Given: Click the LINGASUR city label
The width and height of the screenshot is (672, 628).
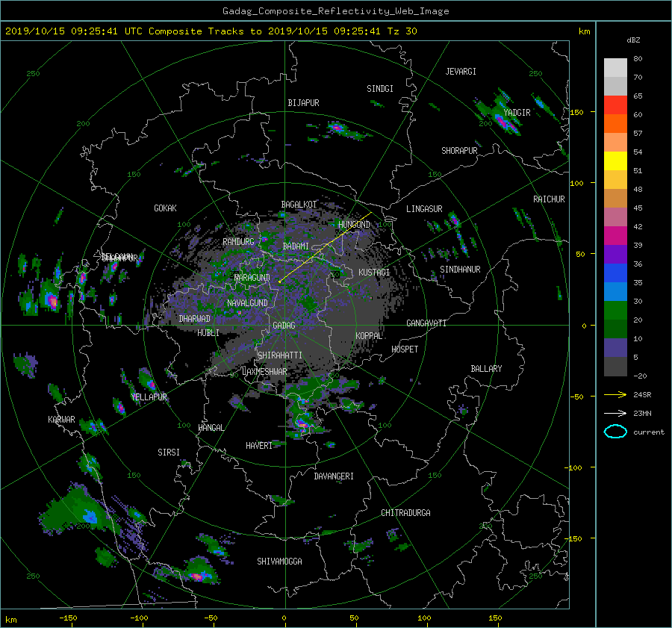Looking at the screenshot, I should point(424,209).
